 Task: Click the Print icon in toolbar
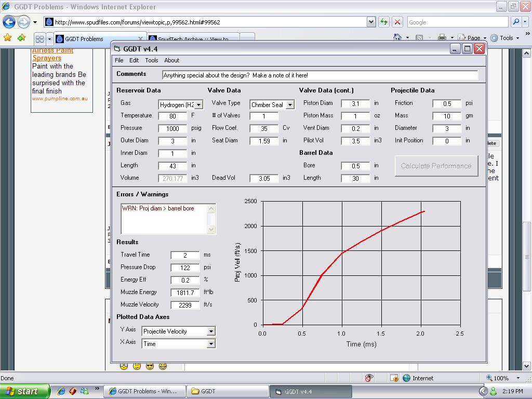click(442, 37)
